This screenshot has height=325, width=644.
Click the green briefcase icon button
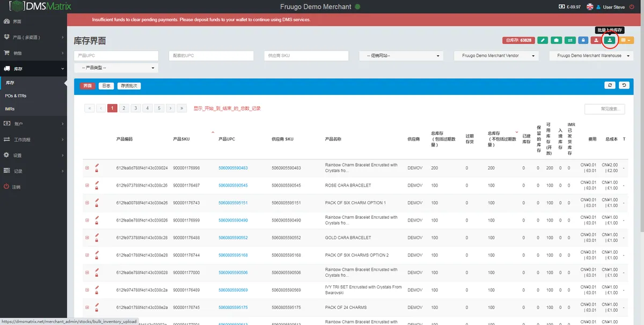(557, 40)
